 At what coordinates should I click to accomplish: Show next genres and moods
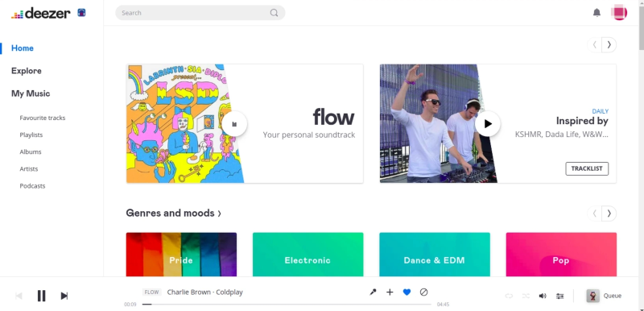click(x=609, y=214)
